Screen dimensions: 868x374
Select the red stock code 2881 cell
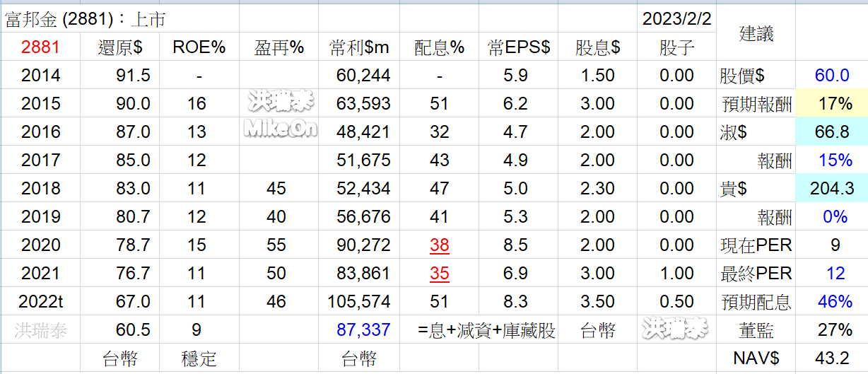tap(40, 47)
